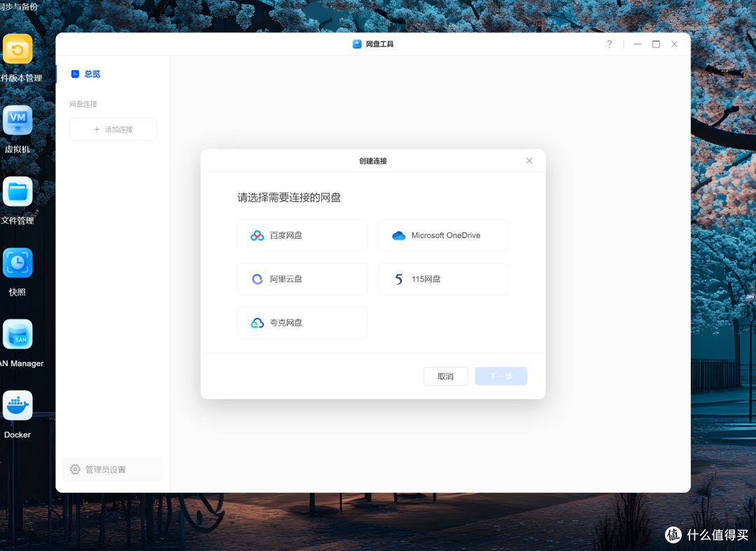Click the 网盘工具 app icon in title bar
756x551 pixels.
click(x=357, y=44)
